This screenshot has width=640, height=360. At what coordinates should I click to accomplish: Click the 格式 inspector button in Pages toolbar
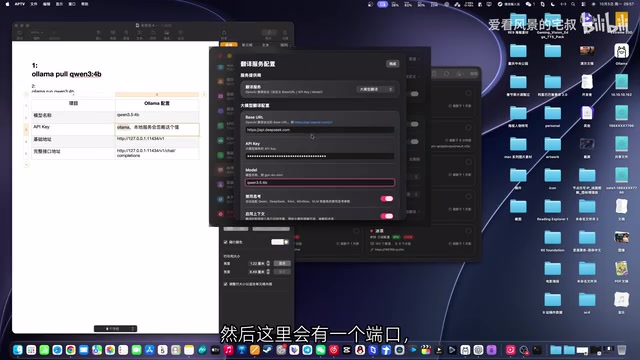[269, 34]
